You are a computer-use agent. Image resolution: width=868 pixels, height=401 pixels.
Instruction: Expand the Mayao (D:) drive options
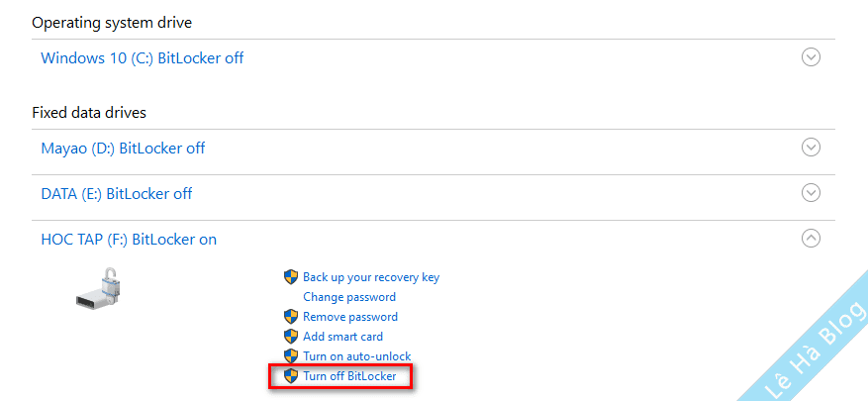click(811, 148)
